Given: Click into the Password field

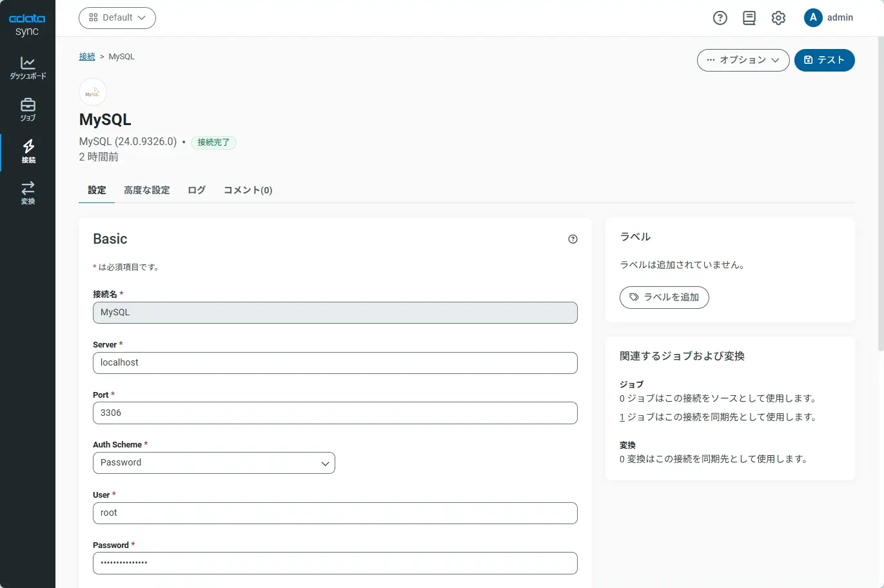Looking at the screenshot, I should coord(335,563).
